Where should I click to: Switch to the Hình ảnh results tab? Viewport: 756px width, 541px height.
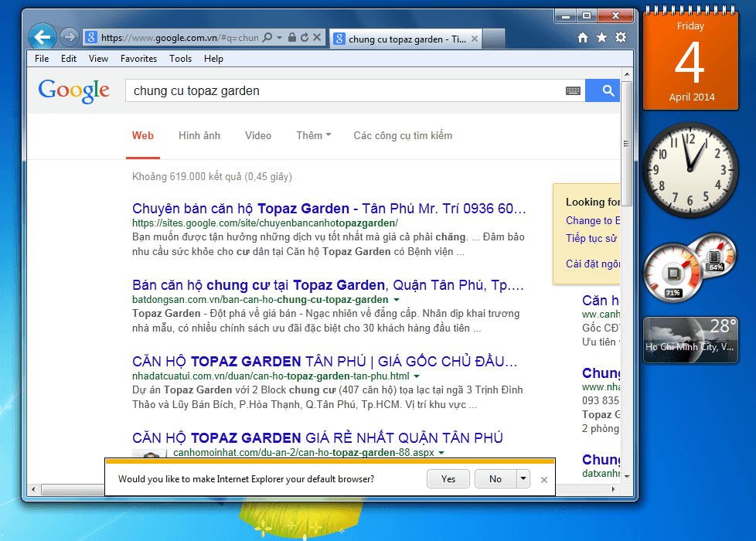tap(199, 136)
